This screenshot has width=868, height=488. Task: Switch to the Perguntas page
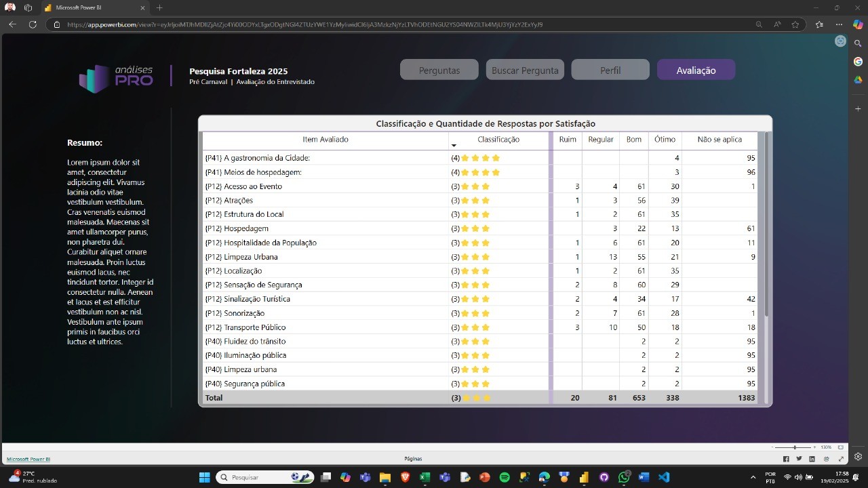tap(439, 70)
